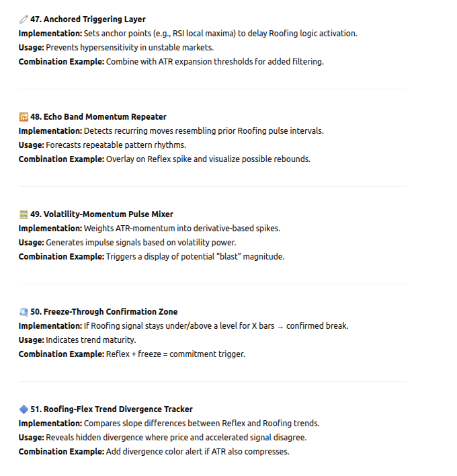This screenshot has height=476, width=457.
Task: Click the "Volatility-Momentum Pulse Mixer" heading
Action: point(101,214)
